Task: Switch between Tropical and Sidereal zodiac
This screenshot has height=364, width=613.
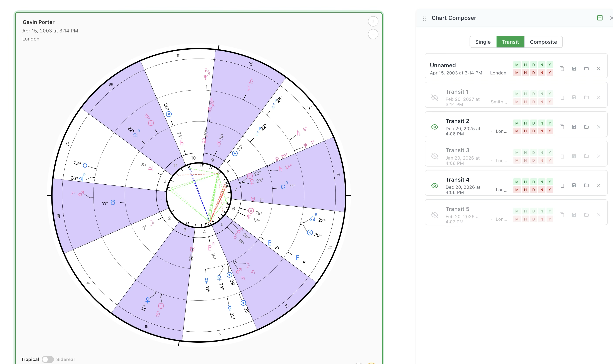Action: 48,359
